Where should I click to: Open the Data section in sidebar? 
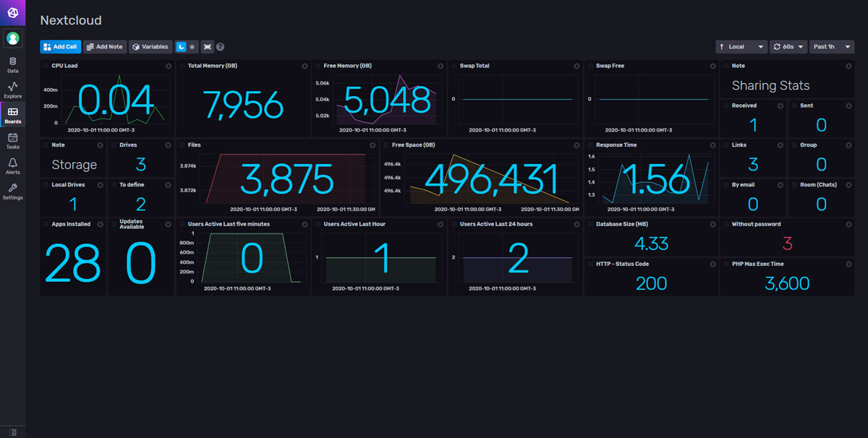[x=12, y=64]
